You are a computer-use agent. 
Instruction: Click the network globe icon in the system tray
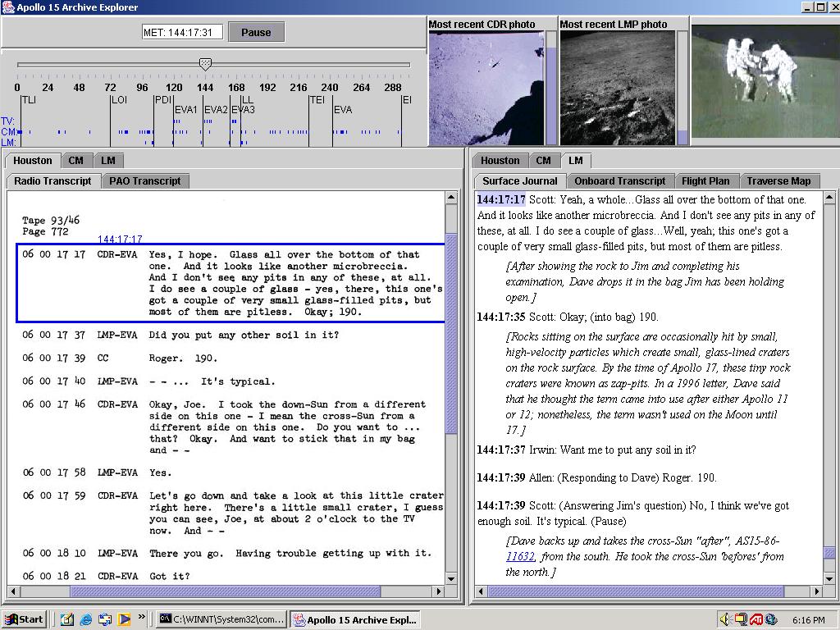pos(769,620)
